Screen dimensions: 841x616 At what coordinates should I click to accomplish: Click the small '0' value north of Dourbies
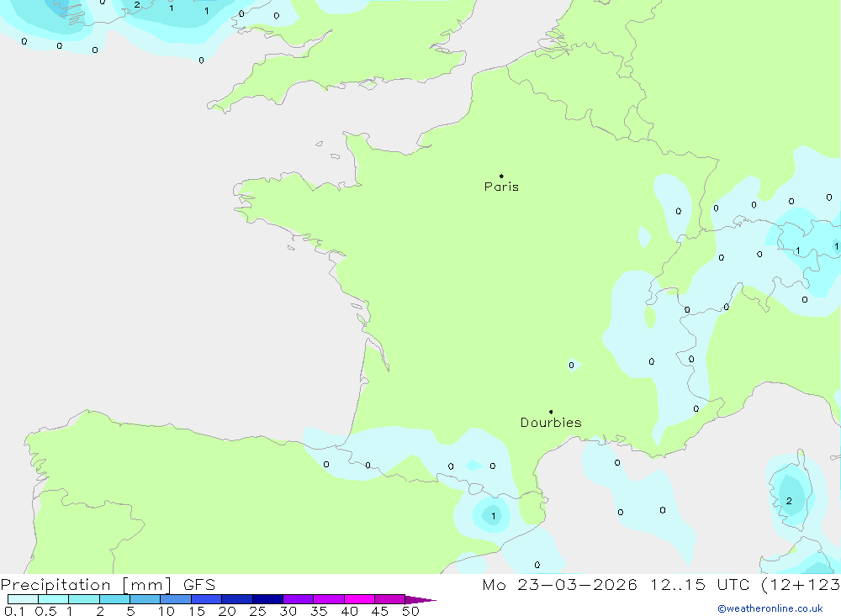tap(571, 365)
